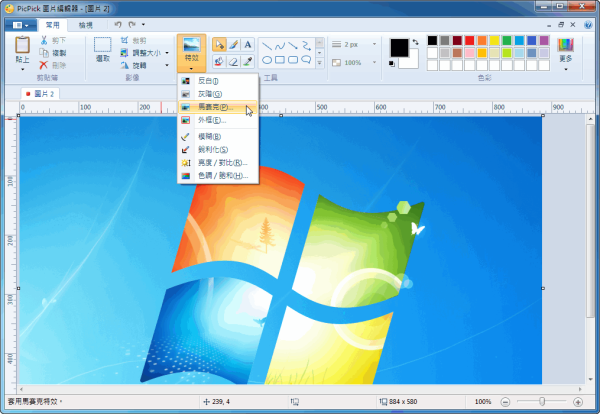Screen dimensions: 600x414
Task: Pick the yellow color swatch
Action: [x=494, y=41]
